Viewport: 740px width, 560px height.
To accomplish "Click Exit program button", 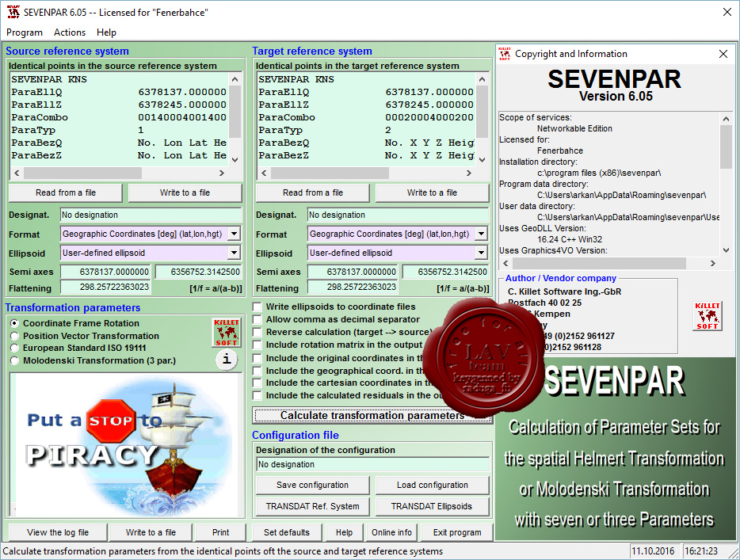I will pyautogui.click(x=457, y=532).
